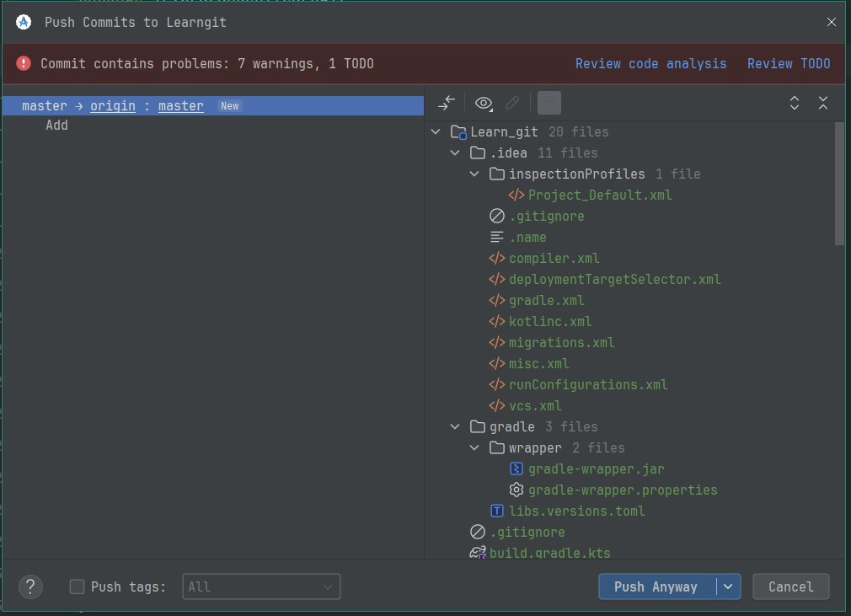This screenshot has width=851, height=616.
Task: Select gradle-wrapper.jar file name
Action: point(596,469)
